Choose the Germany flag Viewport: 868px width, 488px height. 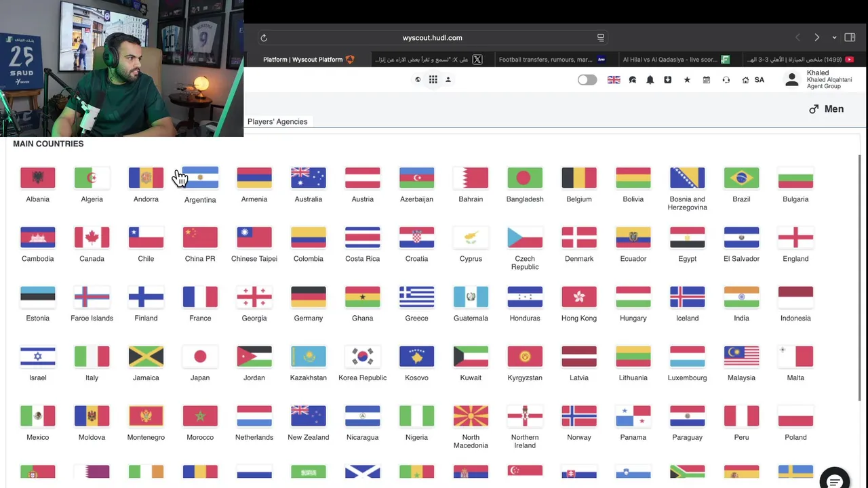point(309,297)
